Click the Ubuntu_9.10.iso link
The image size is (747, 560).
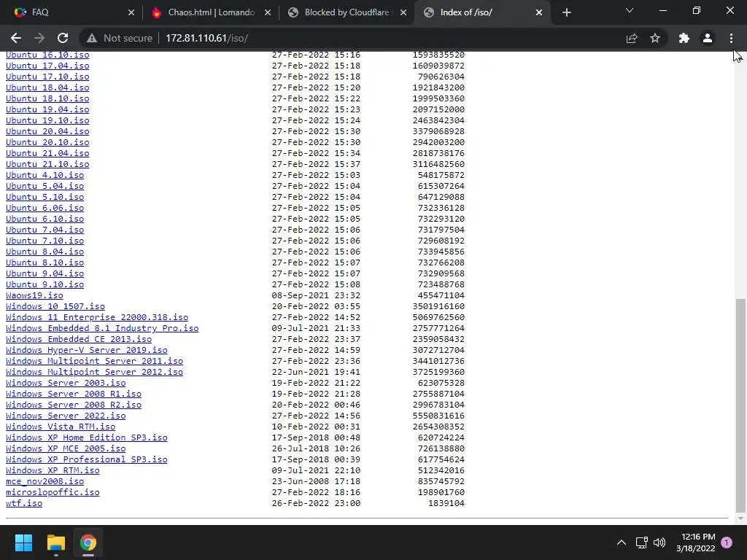(44, 285)
